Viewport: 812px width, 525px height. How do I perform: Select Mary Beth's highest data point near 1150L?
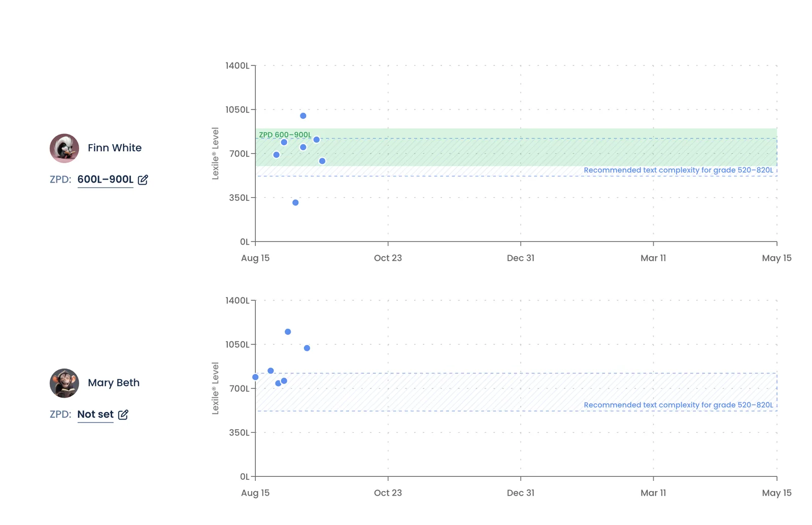tap(288, 332)
